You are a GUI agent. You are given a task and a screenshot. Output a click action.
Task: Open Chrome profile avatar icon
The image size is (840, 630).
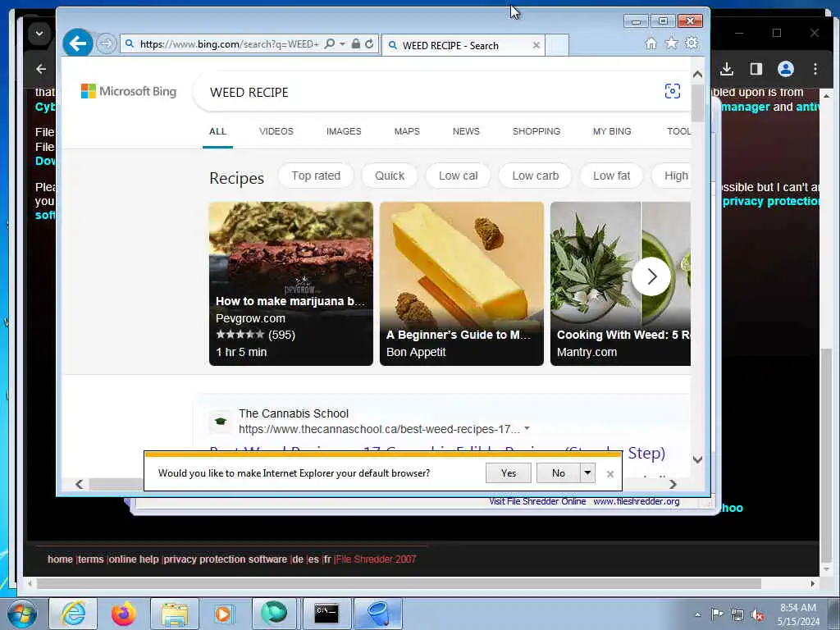(x=785, y=69)
